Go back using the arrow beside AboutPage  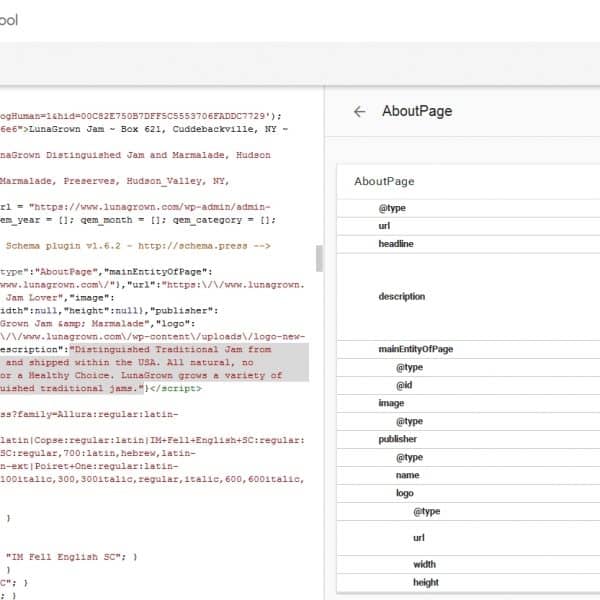click(x=359, y=111)
